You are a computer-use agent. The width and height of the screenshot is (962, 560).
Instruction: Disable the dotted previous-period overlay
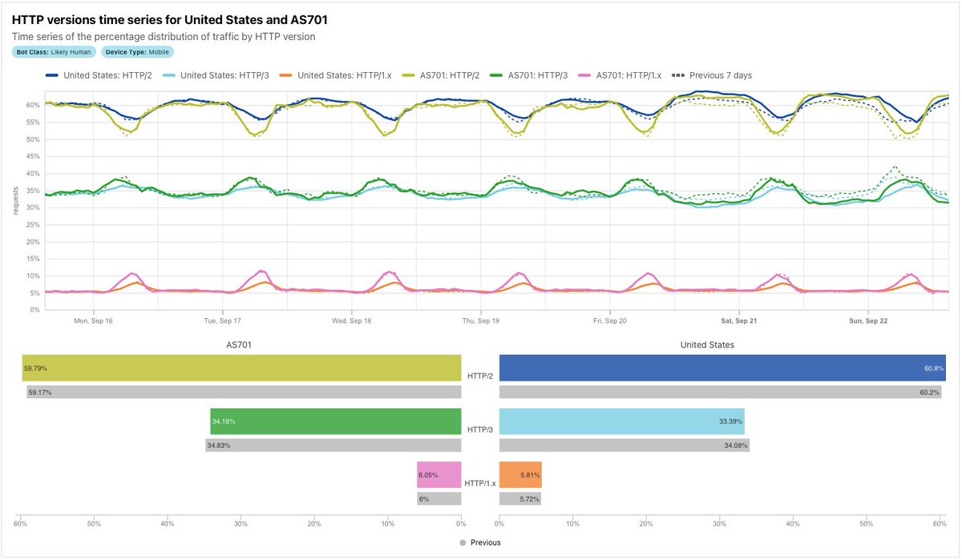pos(713,75)
